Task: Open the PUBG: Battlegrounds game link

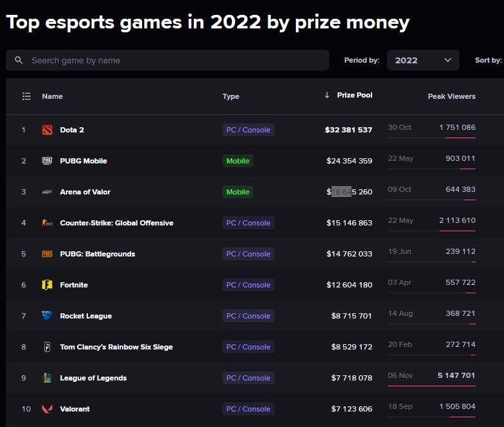Action: 98,254
